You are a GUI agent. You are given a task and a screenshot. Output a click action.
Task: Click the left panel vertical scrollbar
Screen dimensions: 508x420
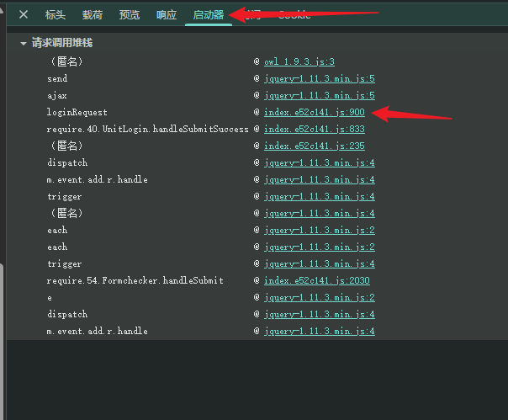(x=2, y=341)
